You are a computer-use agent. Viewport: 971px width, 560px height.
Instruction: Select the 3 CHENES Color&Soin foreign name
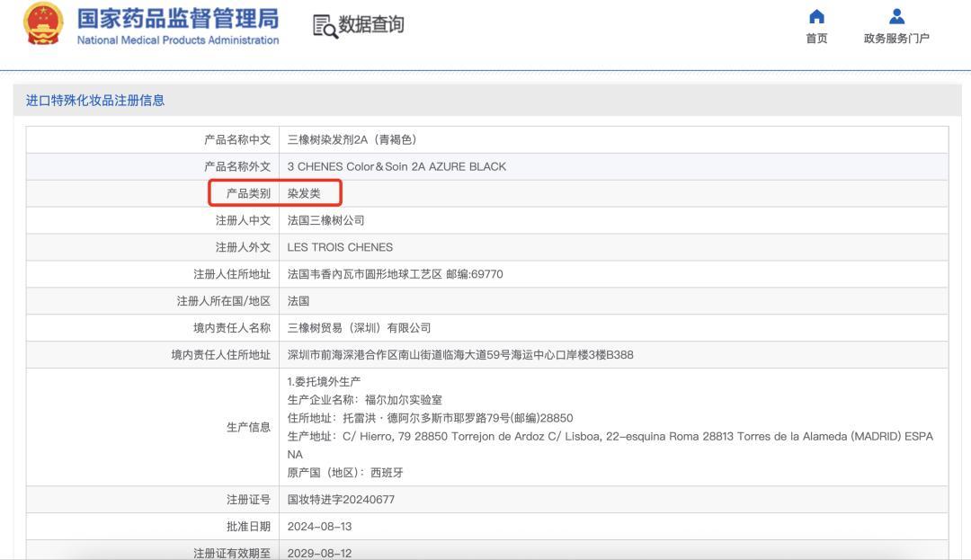click(x=396, y=166)
